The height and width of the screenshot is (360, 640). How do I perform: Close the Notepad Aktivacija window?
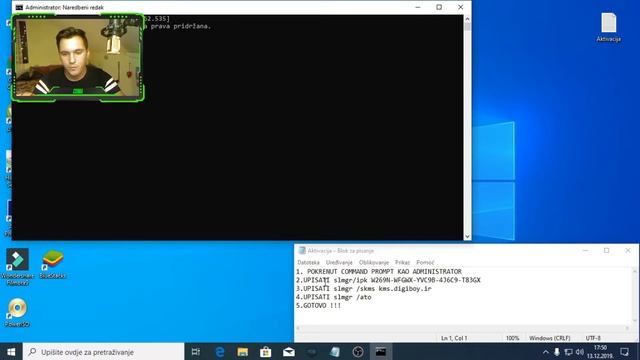(x=628, y=251)
